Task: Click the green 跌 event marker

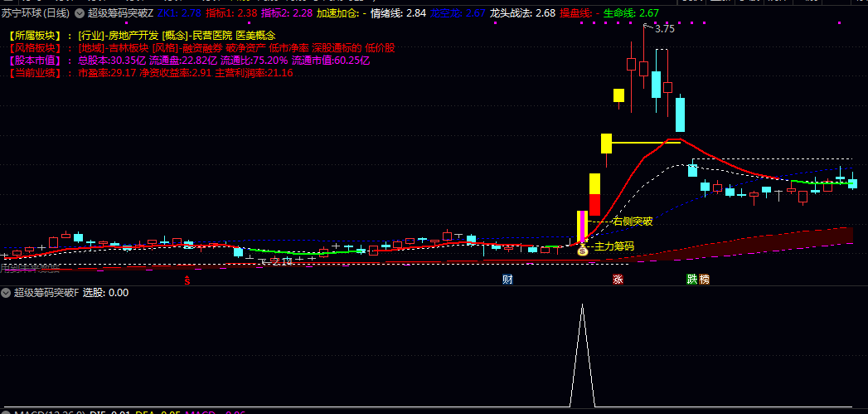Action: tap(692, 280)
